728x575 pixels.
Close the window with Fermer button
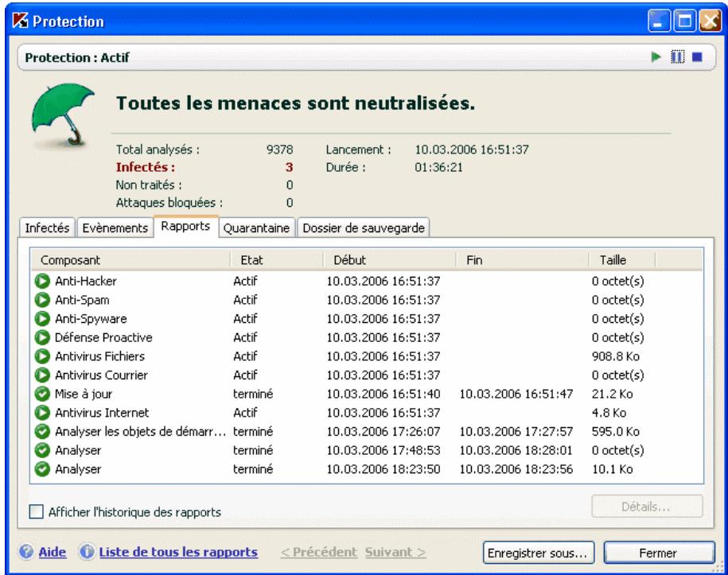658,554
